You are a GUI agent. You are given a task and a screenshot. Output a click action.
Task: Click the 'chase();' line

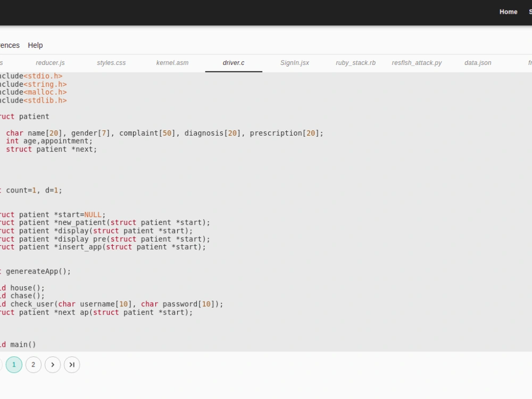tap(22, 296)
